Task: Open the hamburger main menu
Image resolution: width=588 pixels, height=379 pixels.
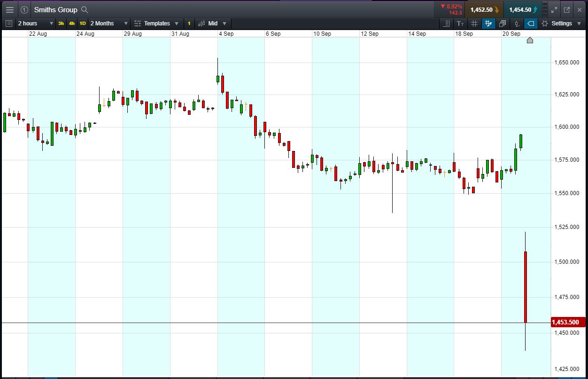Action: click(x=10, y=9)
